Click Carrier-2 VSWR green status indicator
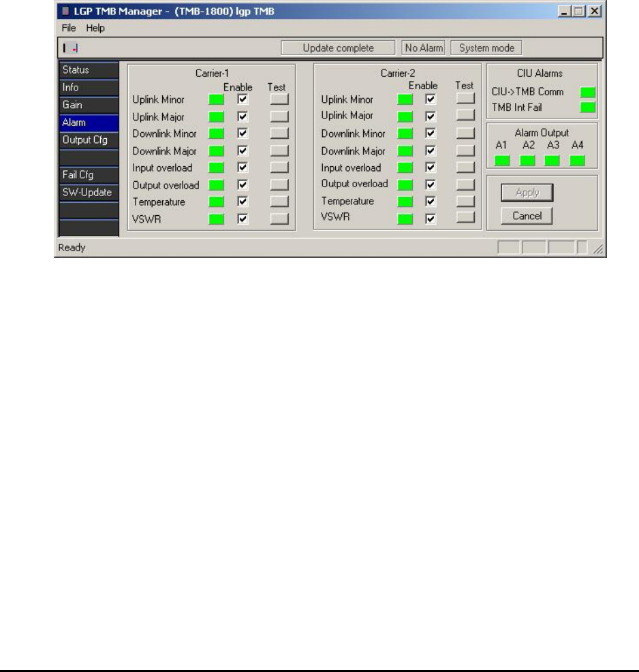Viewport: 639px width, 672px height. pos(405,219)
